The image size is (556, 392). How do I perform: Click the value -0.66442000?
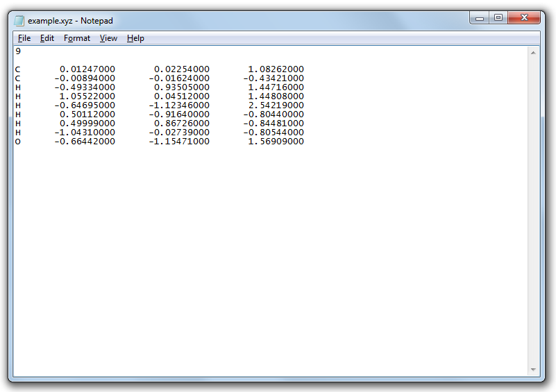(85, 142)
